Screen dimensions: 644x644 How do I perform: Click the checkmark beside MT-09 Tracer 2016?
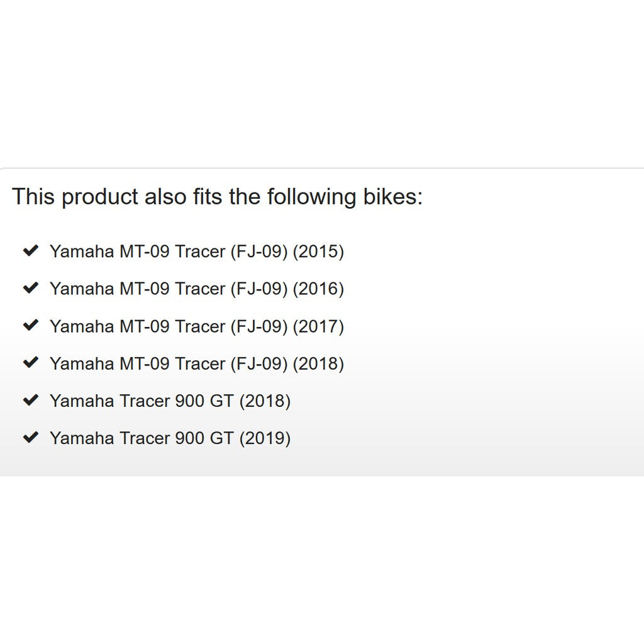pyautogui.click(x=30, y=288)
